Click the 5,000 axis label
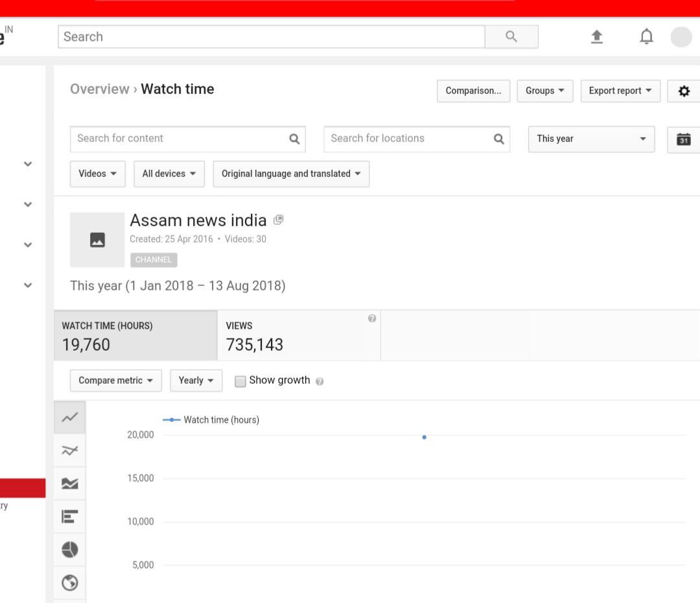 [143, 565]
